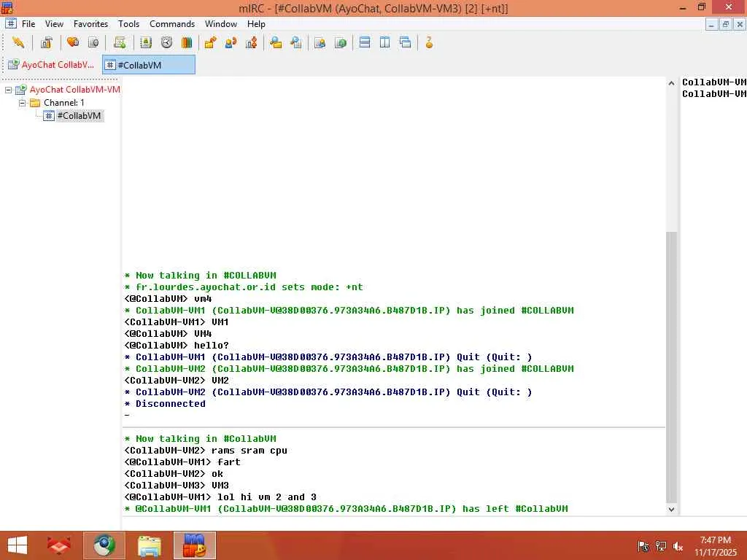Click the red taskbar icon next to Start

59,545
